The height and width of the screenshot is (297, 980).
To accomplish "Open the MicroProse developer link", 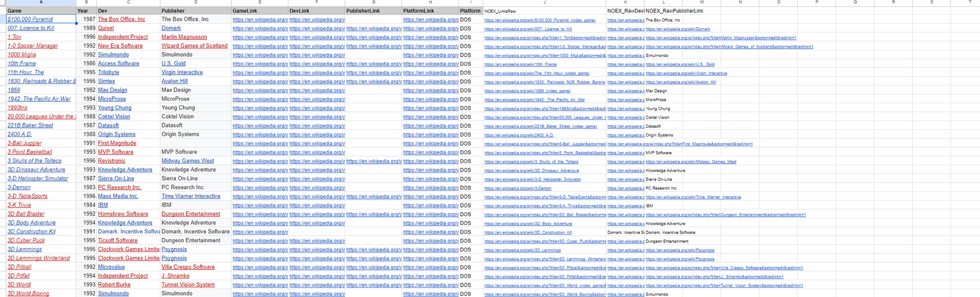I will click(112, 99).
